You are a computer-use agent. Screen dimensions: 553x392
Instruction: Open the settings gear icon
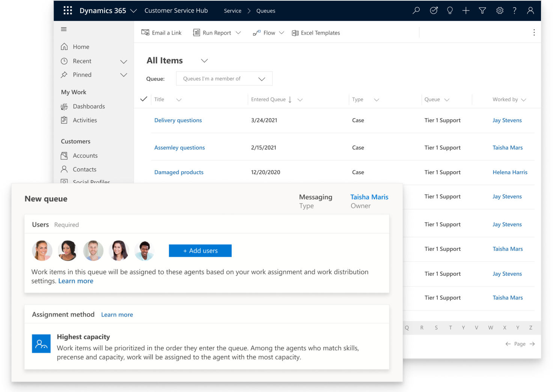(x=500, y=11)
